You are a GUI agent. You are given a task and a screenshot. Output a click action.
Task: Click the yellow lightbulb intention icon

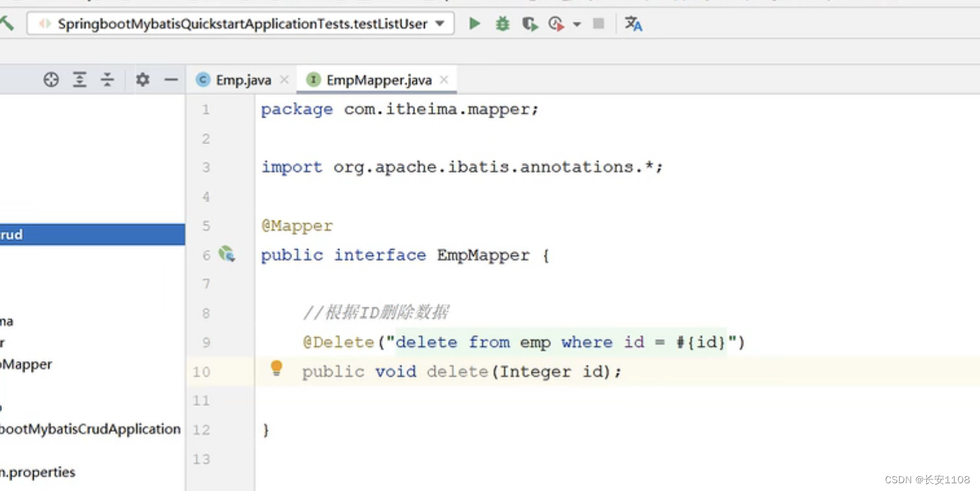pos(277,369)
